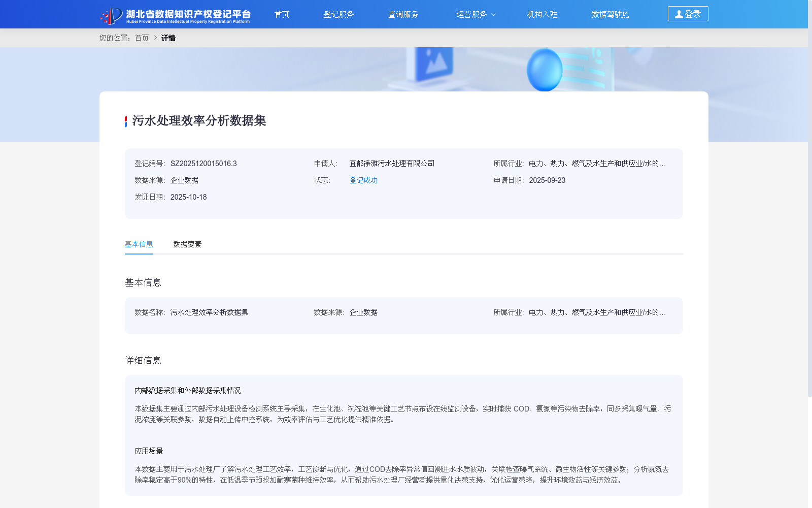Image resolution: width=812 pixels, height=508 pixels.
Task: Switch to the 基本信息 tab
Action: (x=139, y=244)
